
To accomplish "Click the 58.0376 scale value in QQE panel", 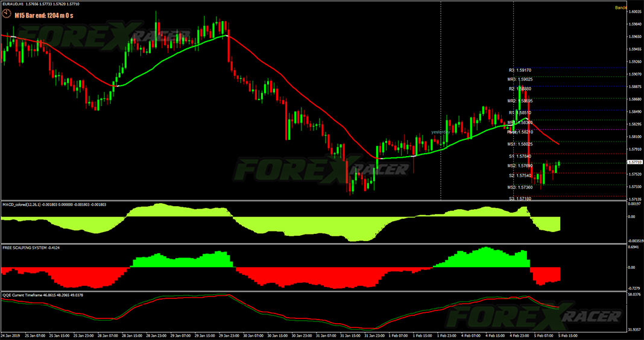I will tap(636, 294).
